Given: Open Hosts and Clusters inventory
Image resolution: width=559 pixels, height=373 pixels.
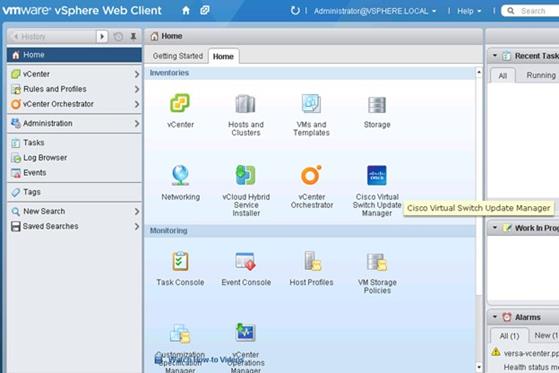Looking at the screenshot, I should [246, 104].
